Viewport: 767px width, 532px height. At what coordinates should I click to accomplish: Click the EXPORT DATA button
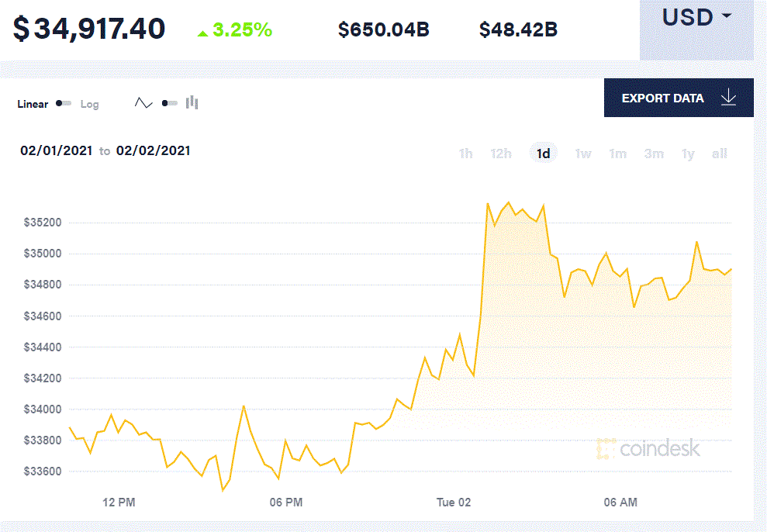pos(664,98)
